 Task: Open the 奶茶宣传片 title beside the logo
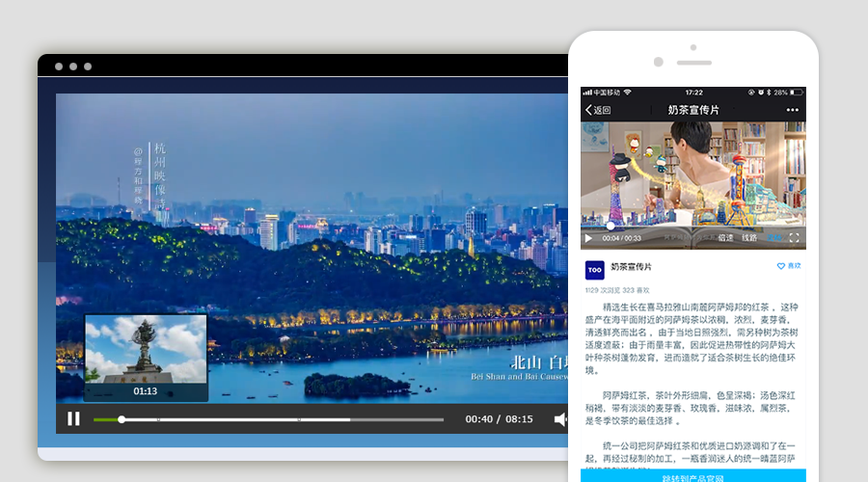coord(632,266)
